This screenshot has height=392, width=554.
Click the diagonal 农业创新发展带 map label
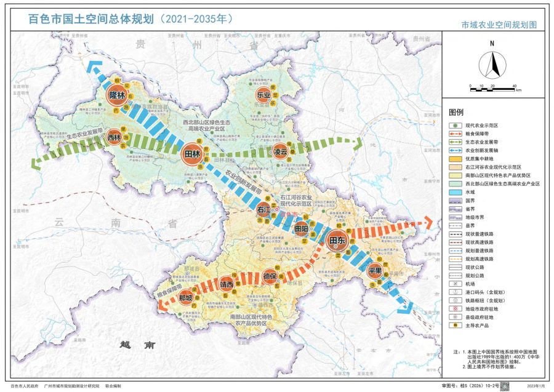[x=244, y=183]
